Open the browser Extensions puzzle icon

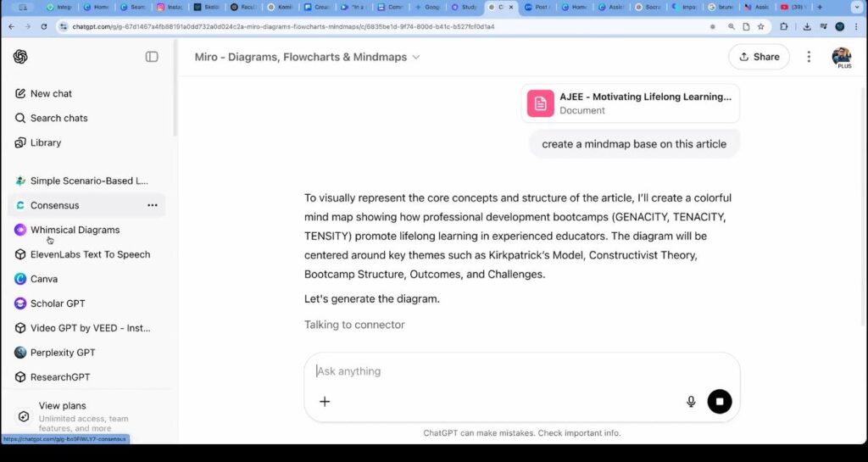point(784,26)
